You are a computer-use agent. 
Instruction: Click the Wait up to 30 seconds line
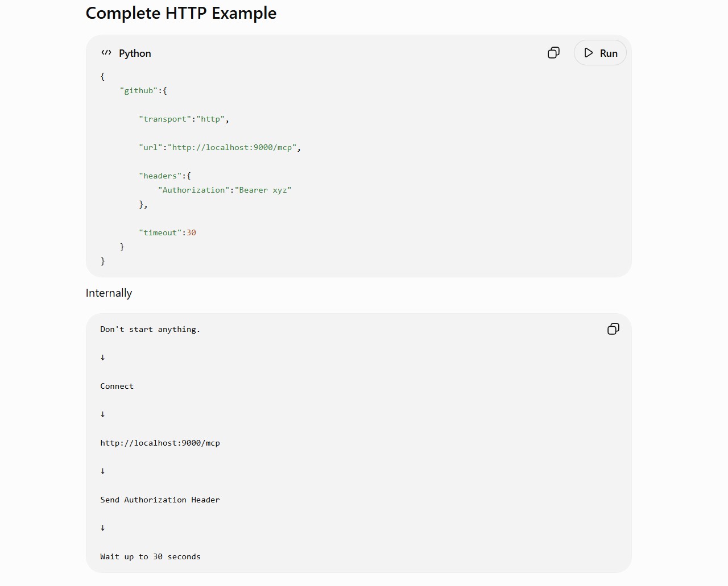(x=150, y=556)
